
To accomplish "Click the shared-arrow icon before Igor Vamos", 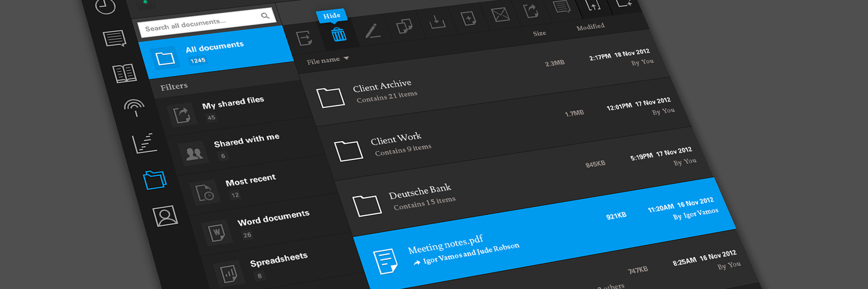I will [x=417, y=263].
